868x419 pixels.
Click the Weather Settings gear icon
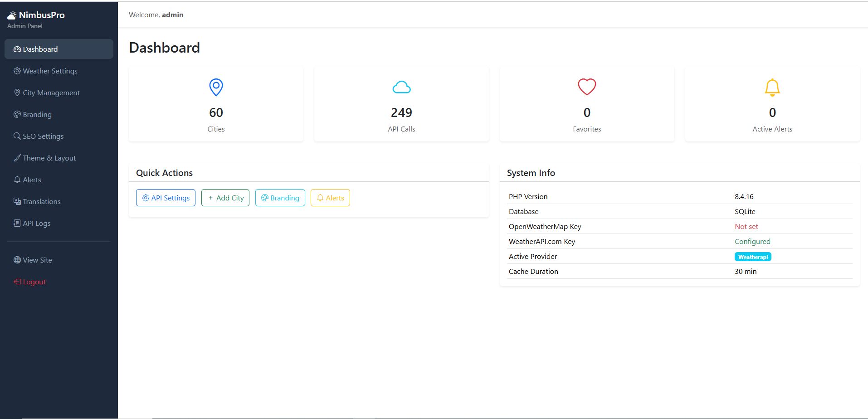(x=17, y=71)
